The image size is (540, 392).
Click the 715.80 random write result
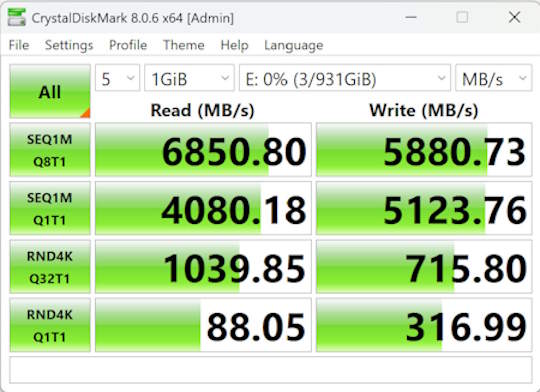point(424,267)
